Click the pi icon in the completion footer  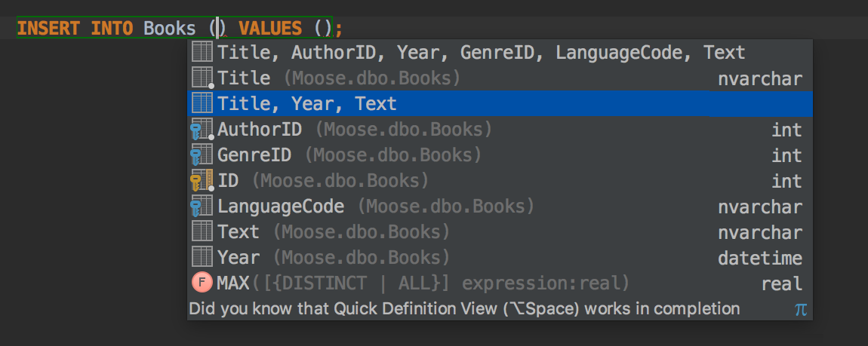[x=801, y=309]
